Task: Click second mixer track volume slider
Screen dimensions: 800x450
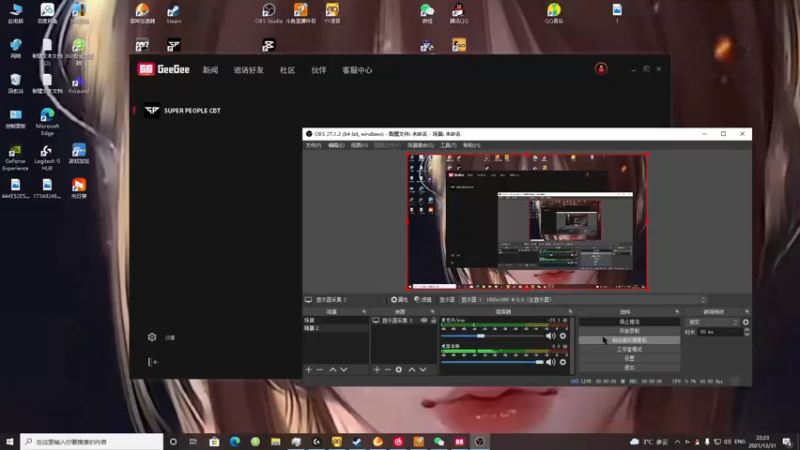Action: (x=492, y=362)
